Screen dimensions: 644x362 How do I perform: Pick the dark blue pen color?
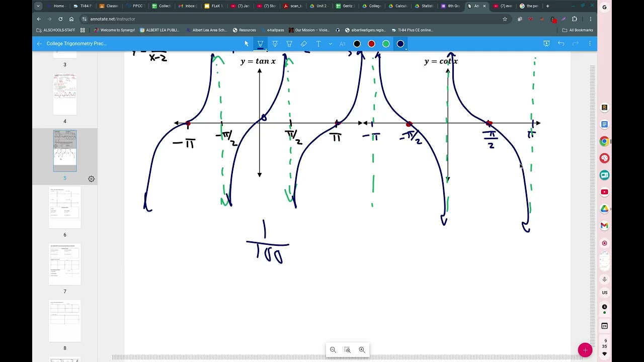400,44
